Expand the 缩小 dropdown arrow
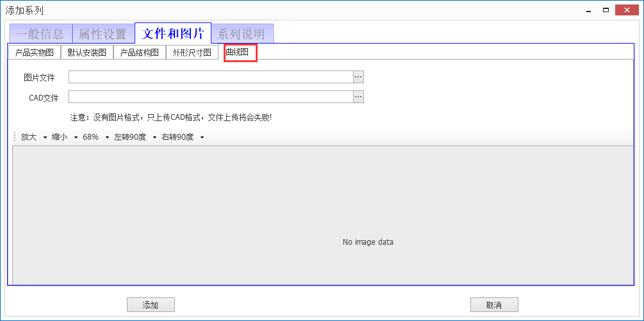Screen dimensions: 644x321 tap(76, 138)
